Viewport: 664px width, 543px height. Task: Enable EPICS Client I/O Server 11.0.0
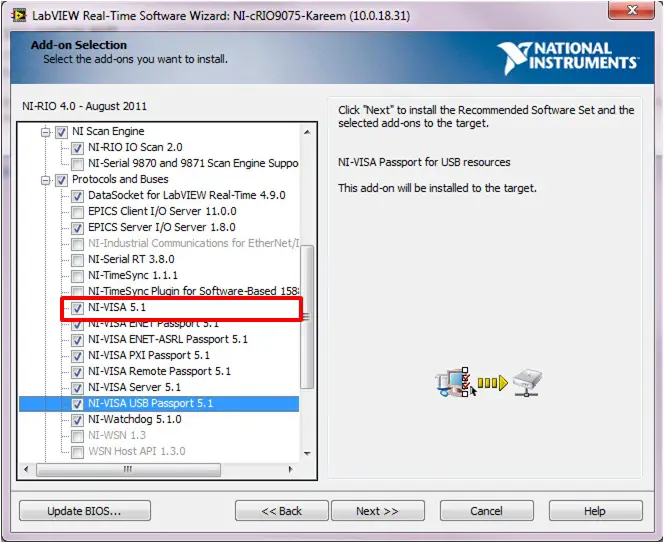click(x=77, y=212)
